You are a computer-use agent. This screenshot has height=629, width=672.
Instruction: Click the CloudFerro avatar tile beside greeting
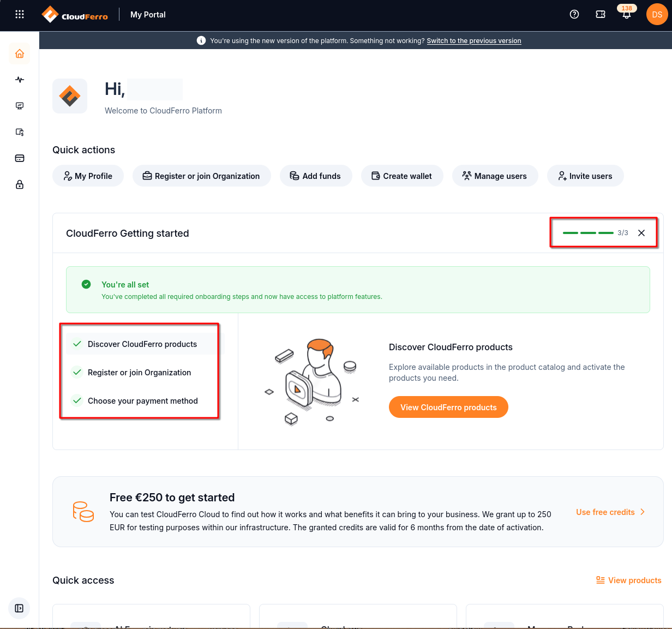[x=70, y=96]
